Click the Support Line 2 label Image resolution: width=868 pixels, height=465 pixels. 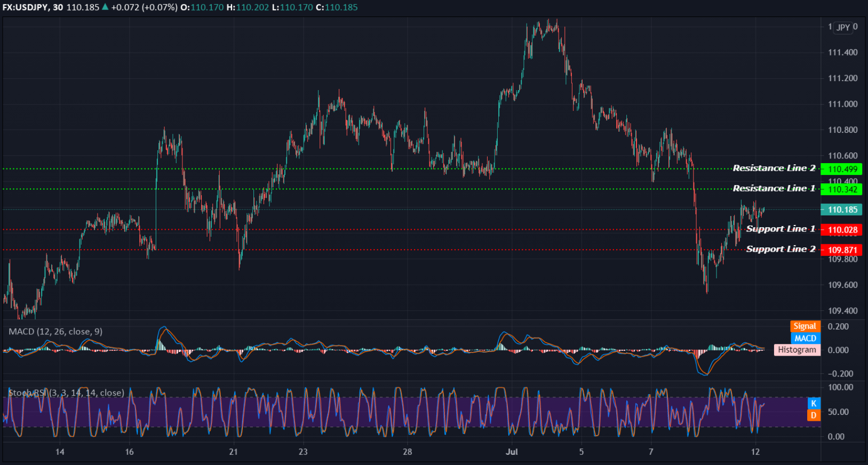coord(781,249)
